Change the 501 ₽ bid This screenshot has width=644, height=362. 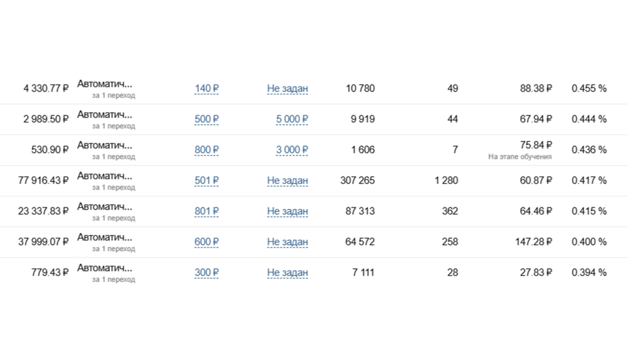coord(207,180)
